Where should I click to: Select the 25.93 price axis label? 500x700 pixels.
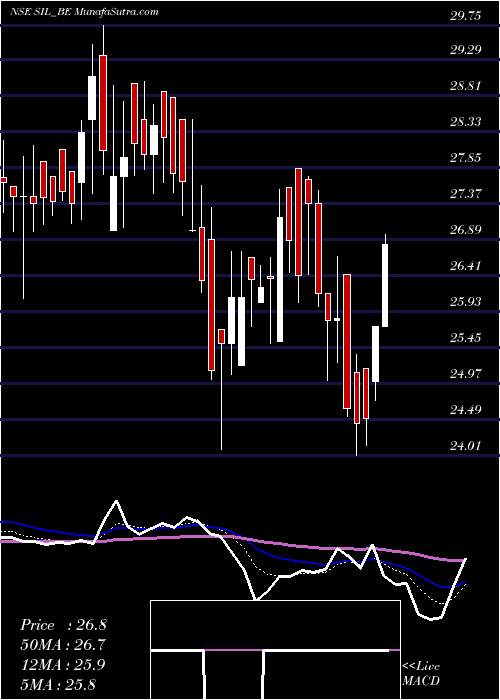pyautogui.click(x=466, y=302)
